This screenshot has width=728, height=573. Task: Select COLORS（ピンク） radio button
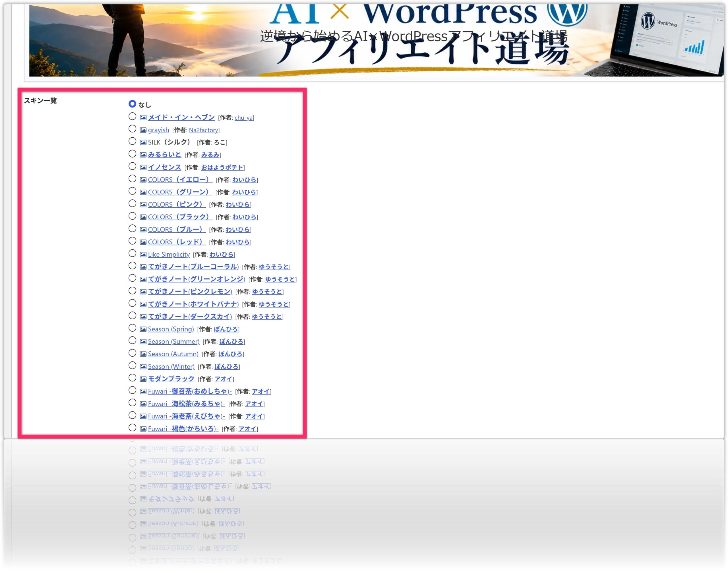(132, 204)
